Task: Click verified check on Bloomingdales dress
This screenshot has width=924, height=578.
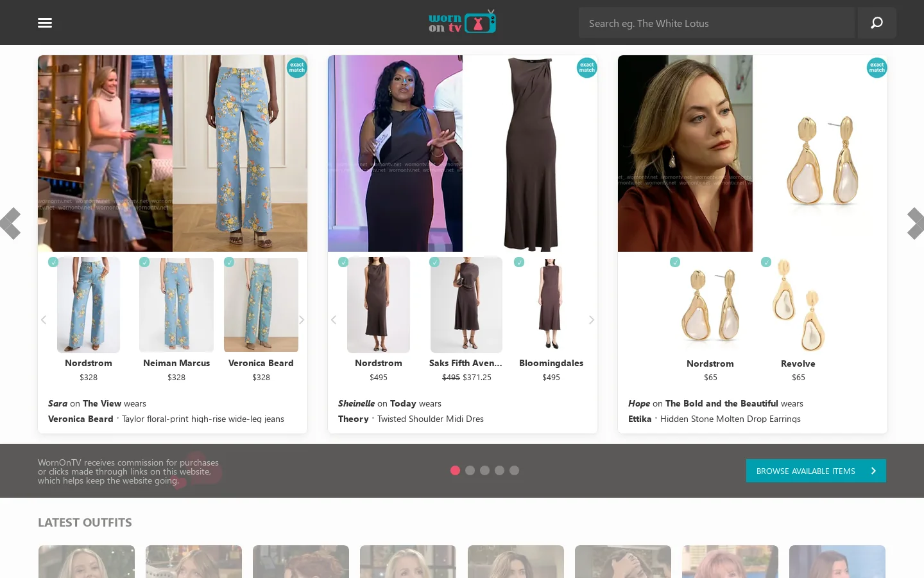Action: click(x=519, y=262)
